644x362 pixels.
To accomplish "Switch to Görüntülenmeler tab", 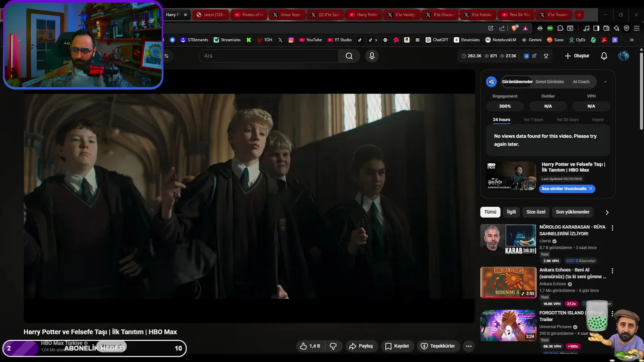I will coord(517,81).
